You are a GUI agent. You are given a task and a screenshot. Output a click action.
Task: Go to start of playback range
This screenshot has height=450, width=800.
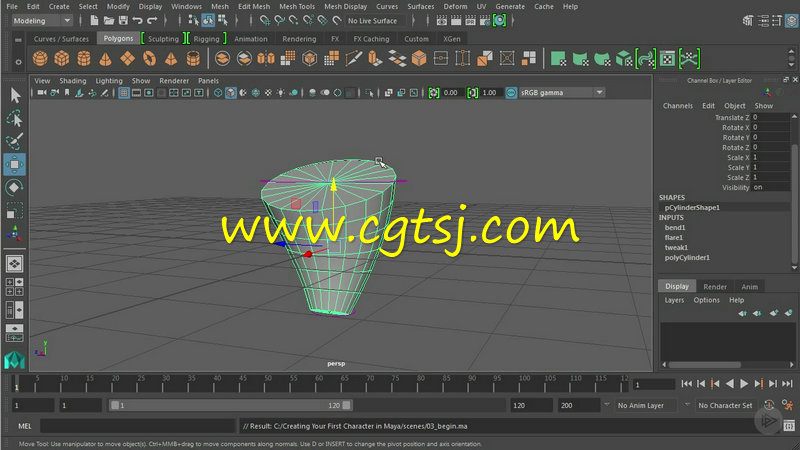click(687, 384)
